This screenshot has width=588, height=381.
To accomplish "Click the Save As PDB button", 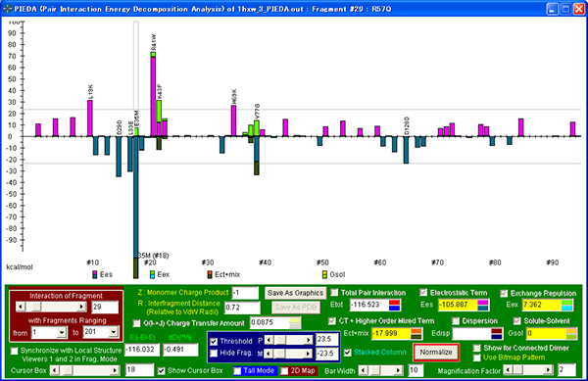I will (x=296, y=308).
